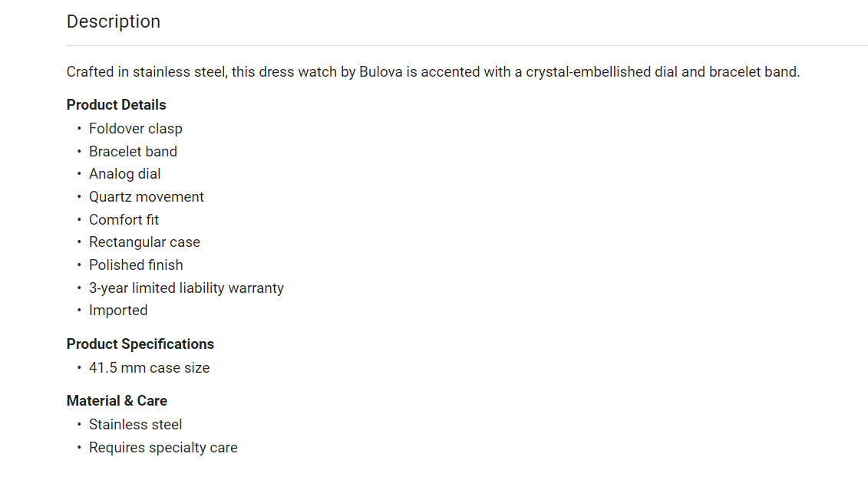Screen dimensions: 868x480
Task: Click the horizontal divider under Description
Action: [467, 45]
